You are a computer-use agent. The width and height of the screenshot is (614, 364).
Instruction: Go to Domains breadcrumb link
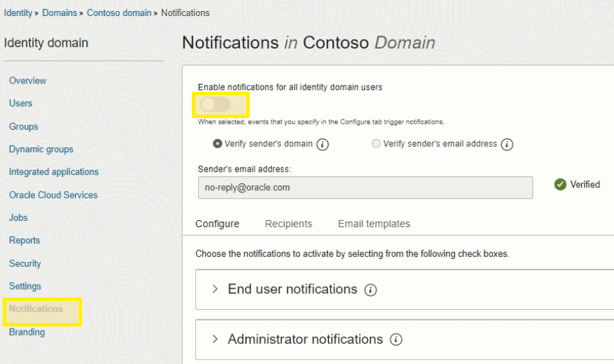click(x=60, y=13)
